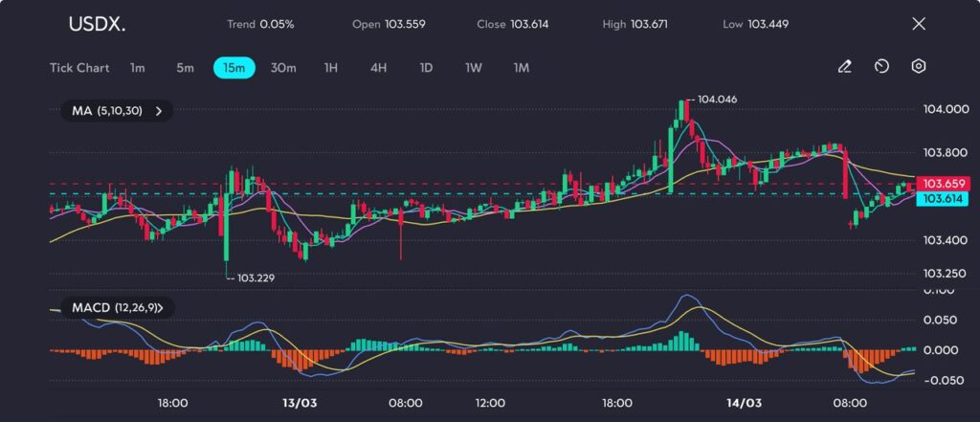Viewport: 980px width, 422px height.
Task: Select the 4H timeframe
Action: click(x=378, y=68)
